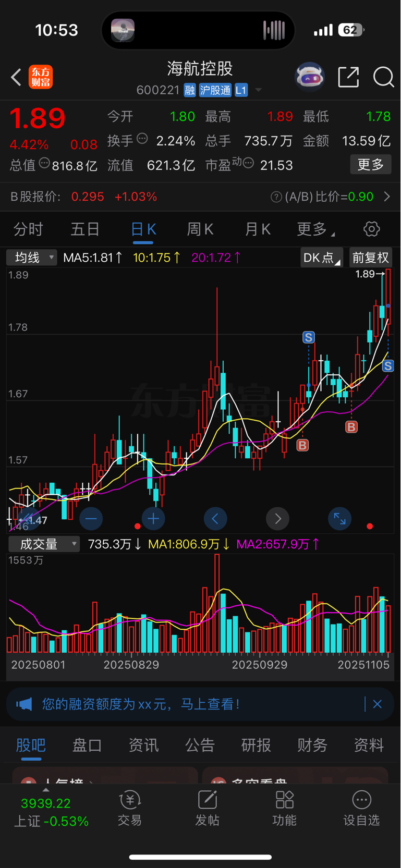Close the 融资额度 banner
This screenshot has width=401, height=868.
coord(378,704)
